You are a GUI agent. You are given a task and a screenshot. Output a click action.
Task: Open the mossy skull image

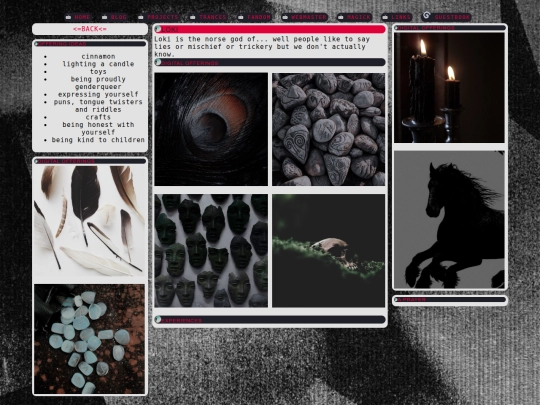329,251
